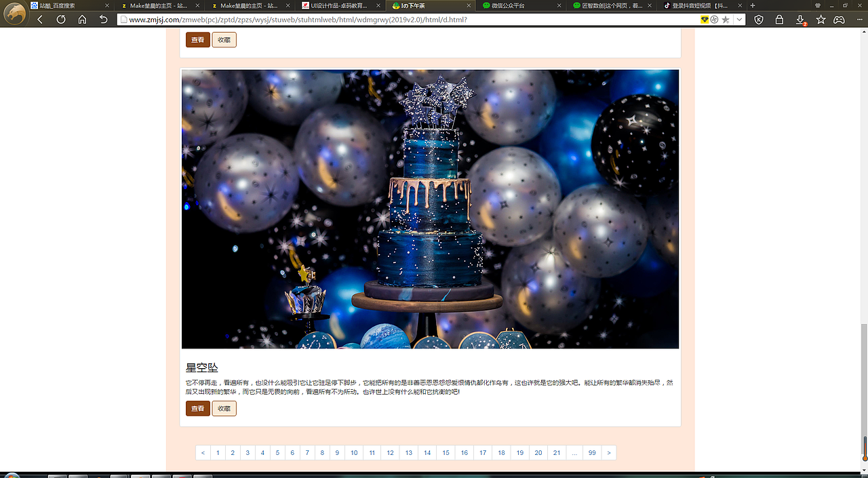
Task: Switch to 登录抖音短视频 tab
Action: pos(703,5)
